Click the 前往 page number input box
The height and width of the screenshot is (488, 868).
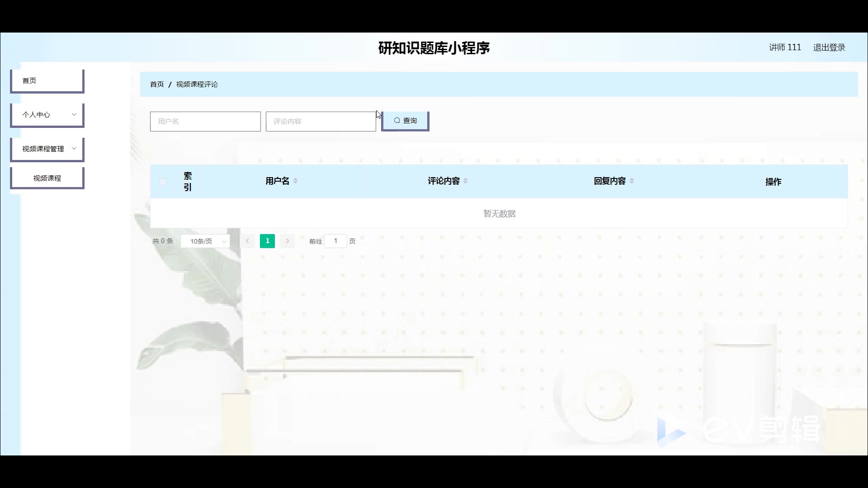pos(335,241)
